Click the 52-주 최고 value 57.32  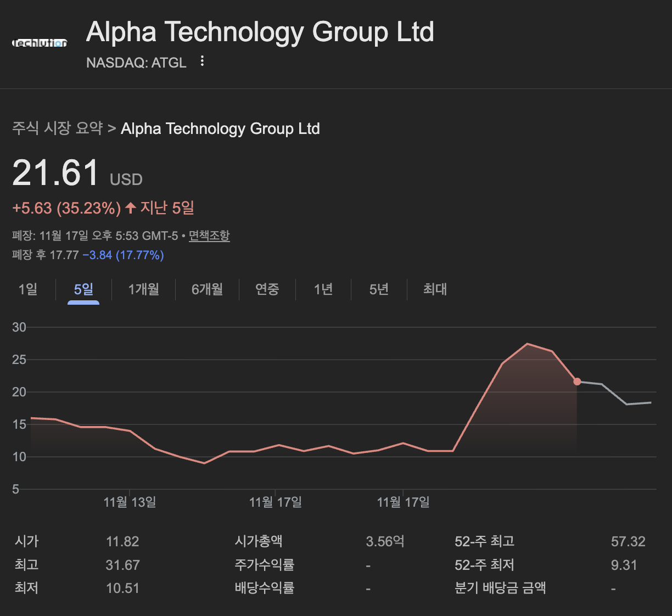point(628,541)
